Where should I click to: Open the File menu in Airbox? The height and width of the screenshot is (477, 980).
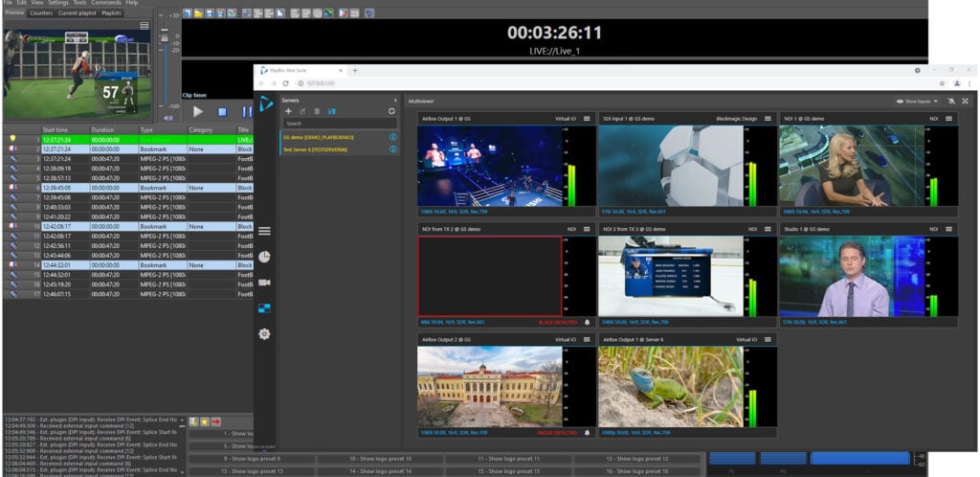(x=7, y=3)
